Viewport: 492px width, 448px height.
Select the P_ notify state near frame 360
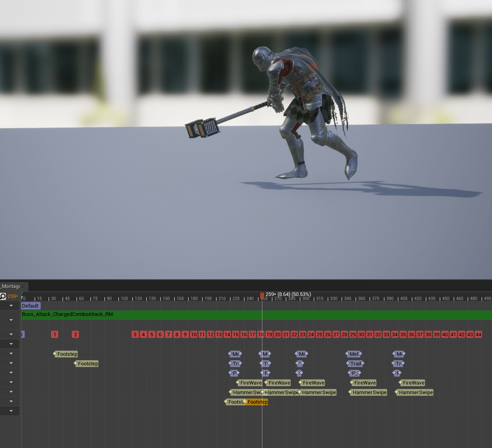pos(354,373)
